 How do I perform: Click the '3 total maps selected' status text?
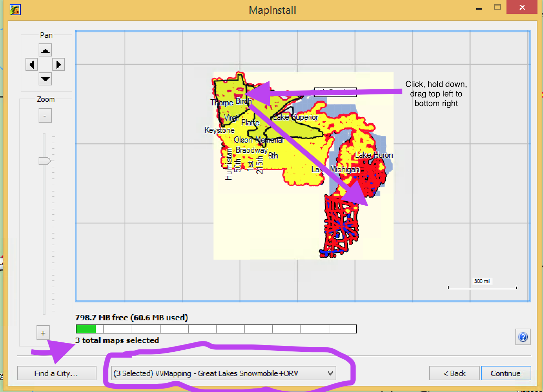click(117, 340)
